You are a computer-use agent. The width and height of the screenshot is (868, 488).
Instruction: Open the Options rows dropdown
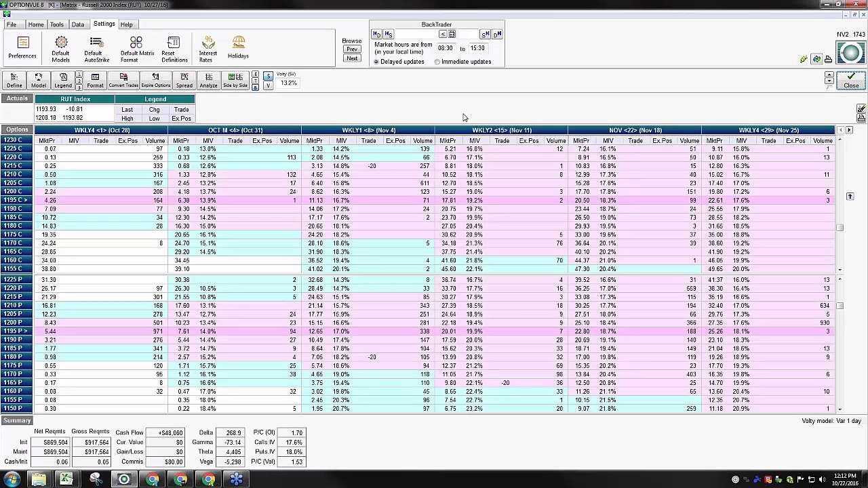17,130
